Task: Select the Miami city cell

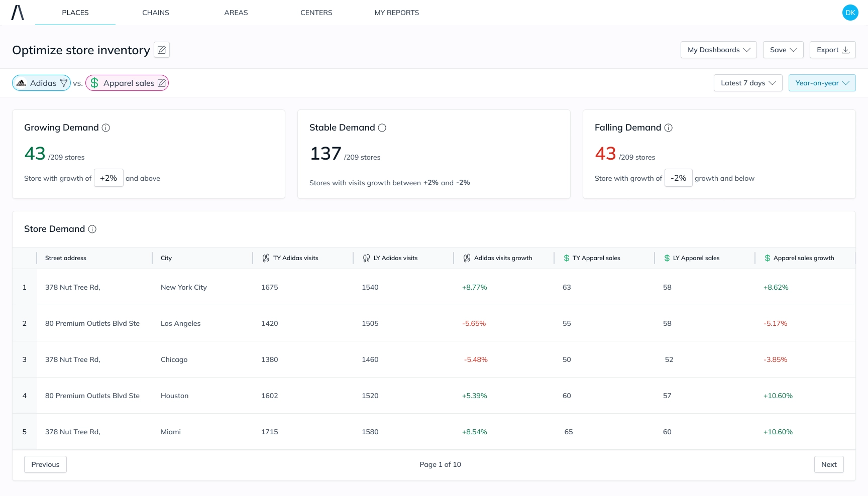Action: click(x=171, y=432)
